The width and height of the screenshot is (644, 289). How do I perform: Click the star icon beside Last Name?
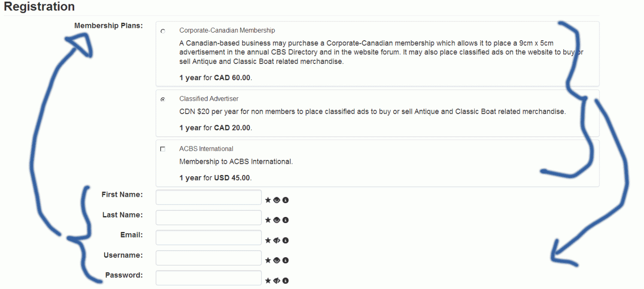tap(268, 220)
